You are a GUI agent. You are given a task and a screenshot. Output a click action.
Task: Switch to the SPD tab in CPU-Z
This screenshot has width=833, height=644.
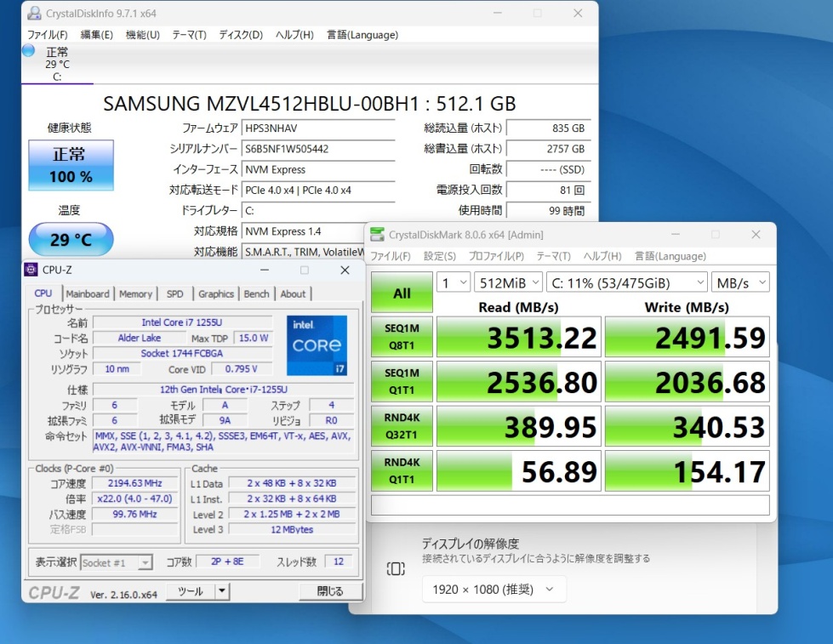pyautogui.click(x=174, y=294)
